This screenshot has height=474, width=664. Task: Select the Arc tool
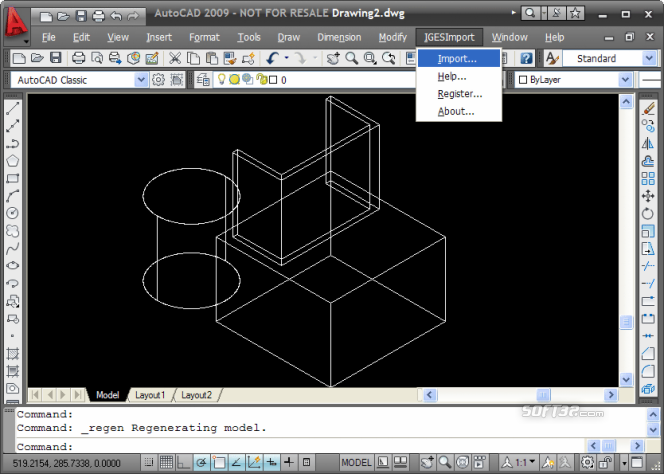click(12, 196)
